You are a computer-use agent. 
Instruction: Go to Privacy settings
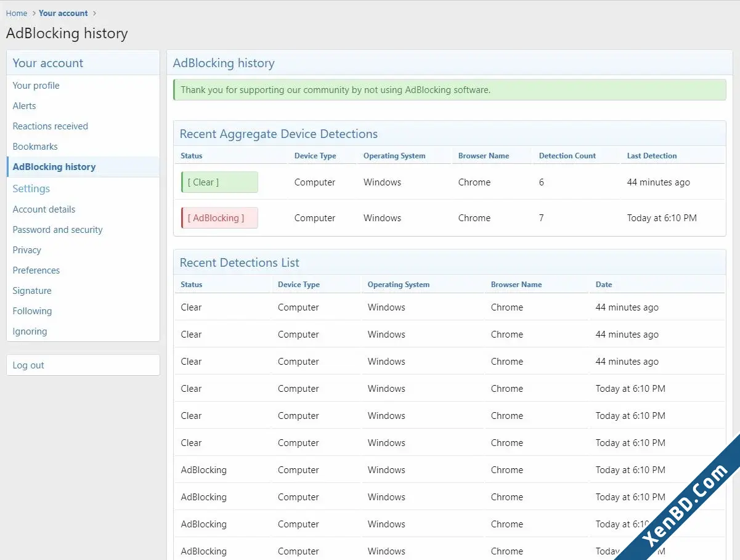pyautogui.click(x=83, y=250)
